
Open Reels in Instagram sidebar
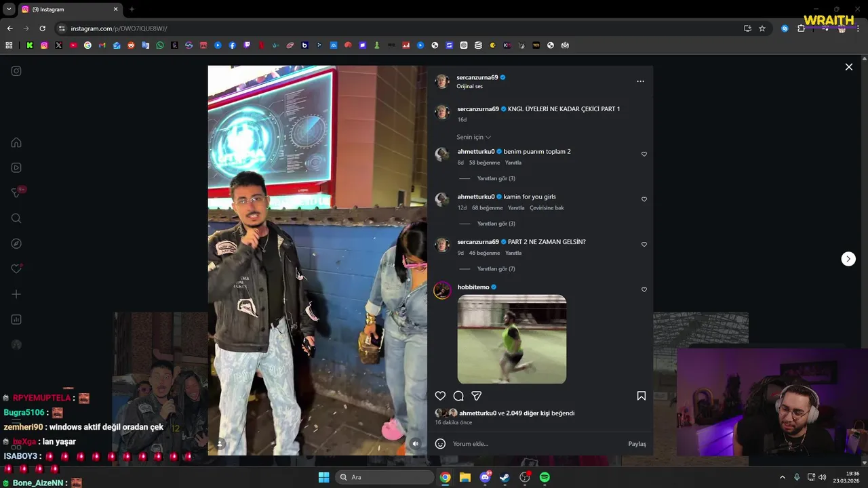click(16, 167)
